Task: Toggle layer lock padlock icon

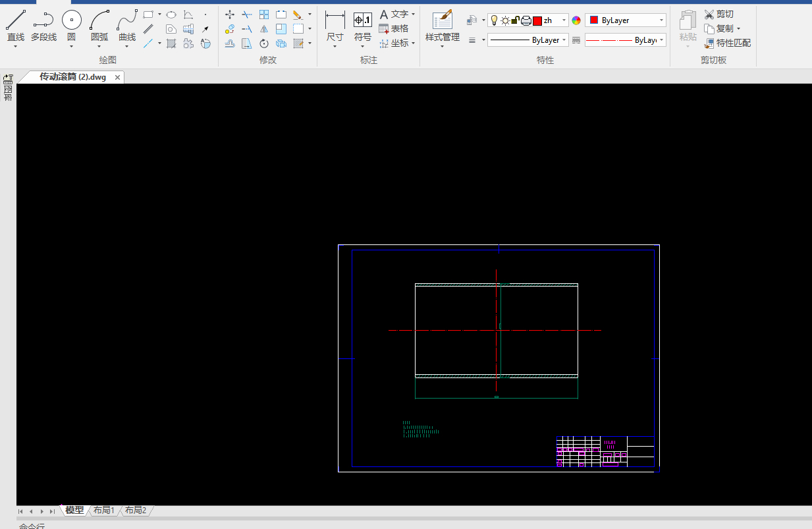Action: 515,20
